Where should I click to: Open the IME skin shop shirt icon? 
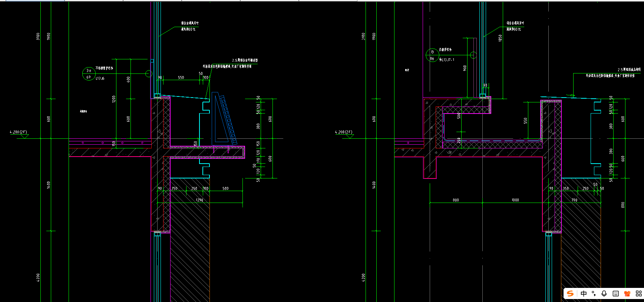[627, 293]
